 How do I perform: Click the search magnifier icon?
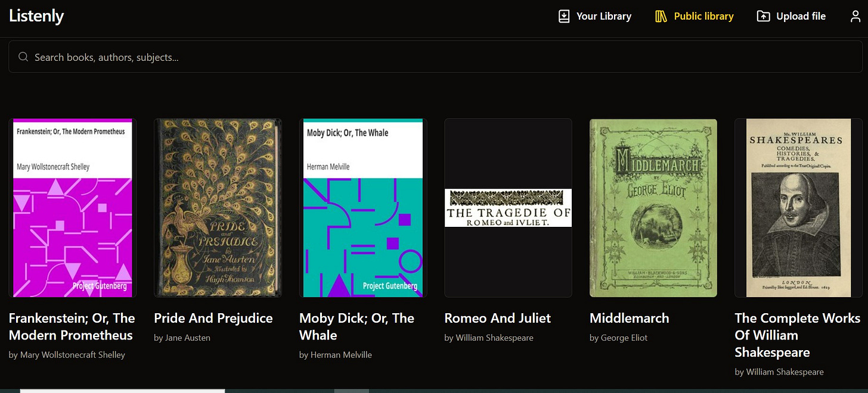coord(23,57)
